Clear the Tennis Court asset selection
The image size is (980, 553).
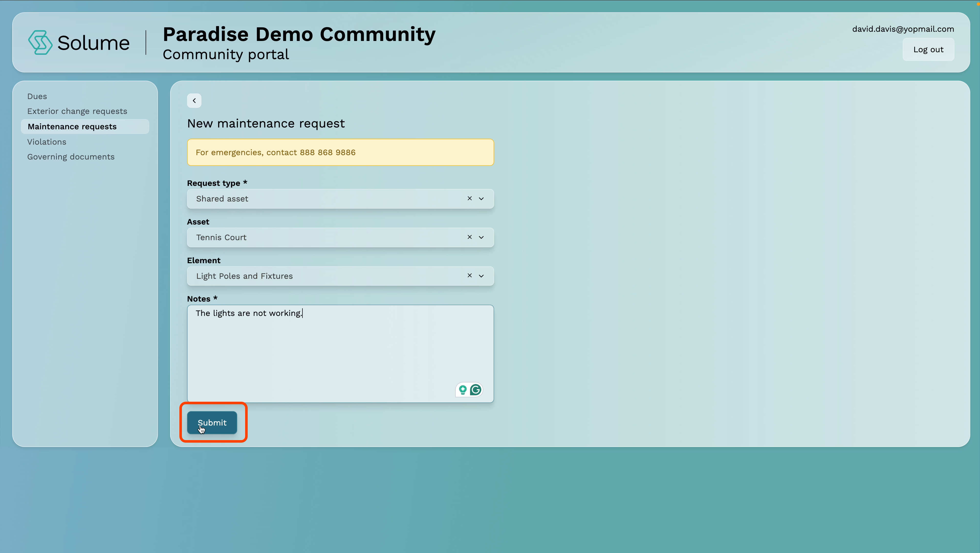[x=470, y=237]
